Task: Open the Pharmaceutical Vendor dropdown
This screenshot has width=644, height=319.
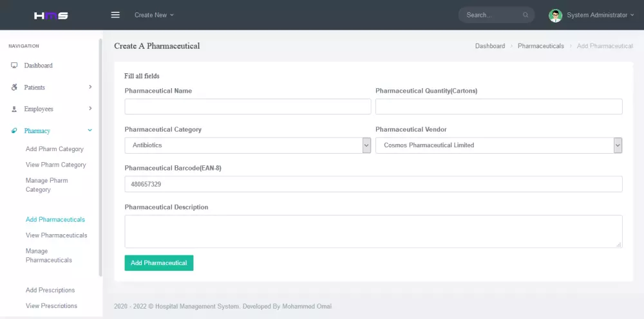Action: [x=498, y=145]
